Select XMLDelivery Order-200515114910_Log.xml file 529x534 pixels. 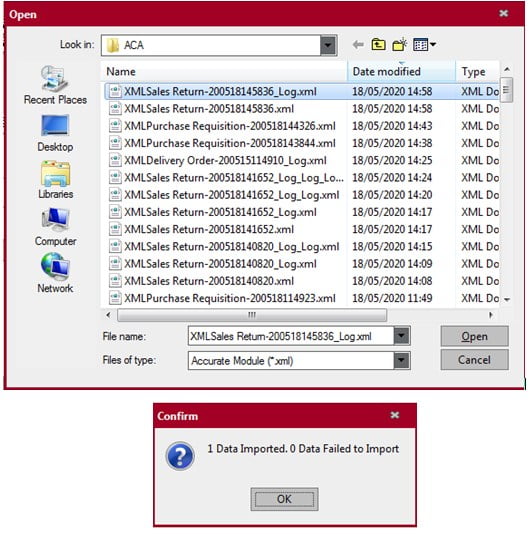(225, 160)
